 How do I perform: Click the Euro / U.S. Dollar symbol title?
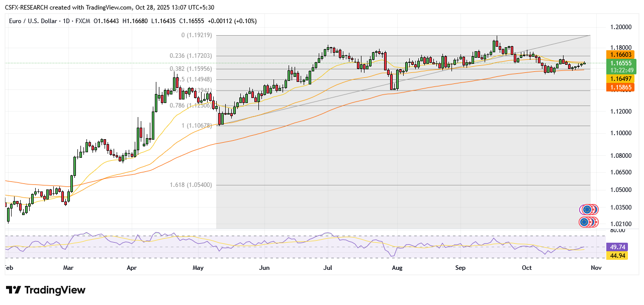[41, 21]
